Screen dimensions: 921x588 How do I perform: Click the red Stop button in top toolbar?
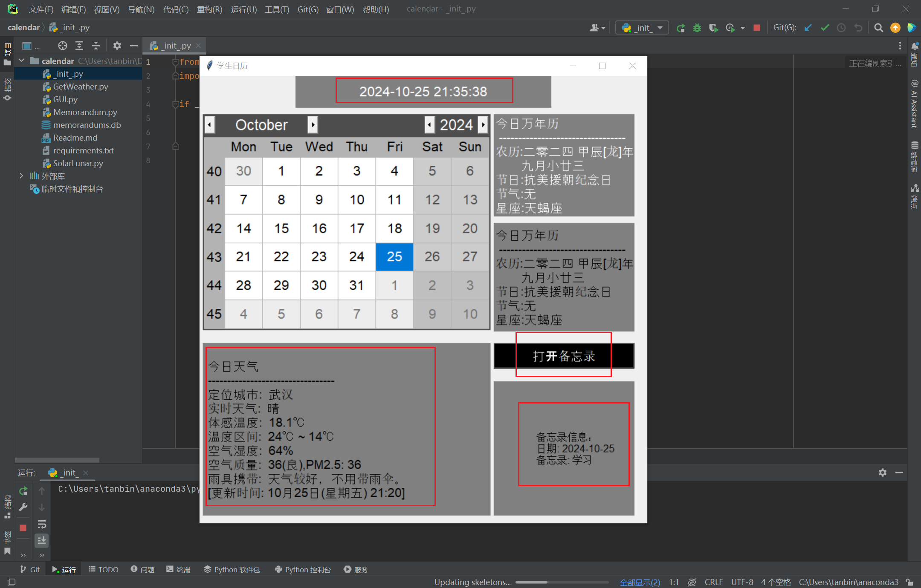tap(757, 28)
